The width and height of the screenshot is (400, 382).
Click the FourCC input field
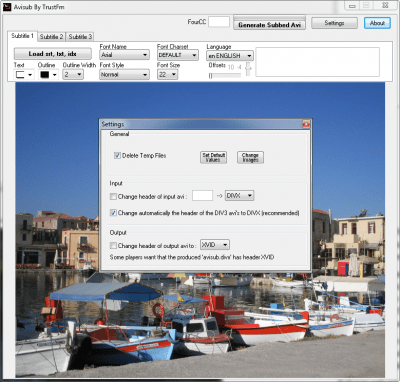click(x=219, y=22)
